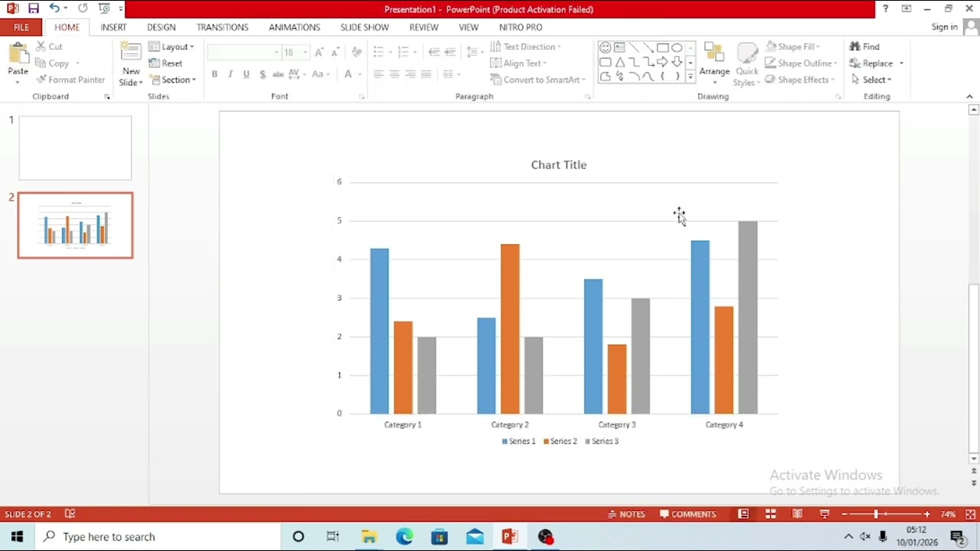Open Quick Styles gallery
Image resolution: width=980 pixels, height=551 pixels.
pyautogui.click(x=746, y=65)
